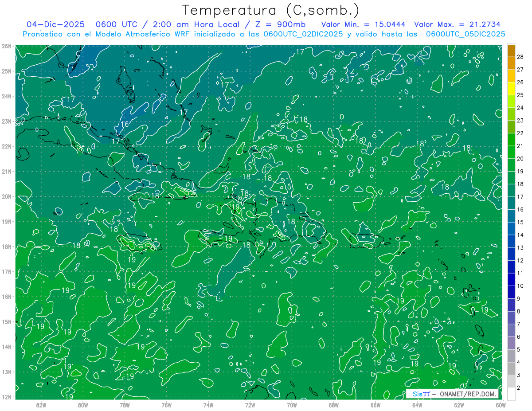Click color scale label "9"
Image resolution: width=532 pixels, height=411 pixels.
(519, 299)
